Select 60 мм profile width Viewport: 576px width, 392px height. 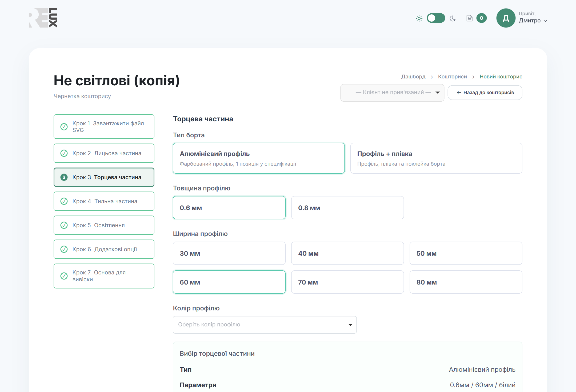(229, 282)
